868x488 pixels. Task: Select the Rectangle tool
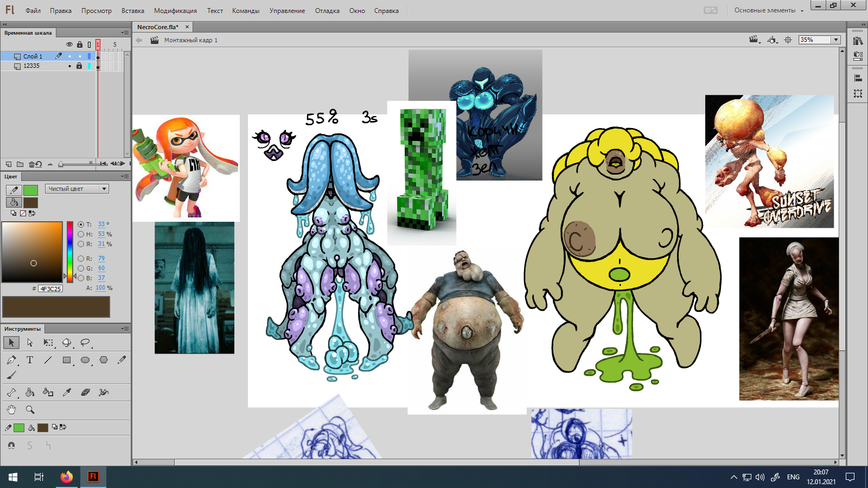pos(67,360)
